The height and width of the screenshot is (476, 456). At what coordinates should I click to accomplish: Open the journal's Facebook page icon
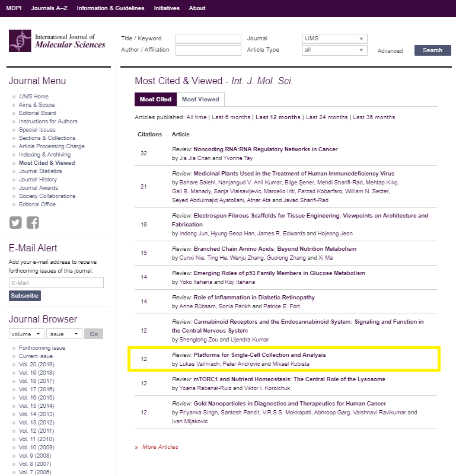pos(33,222)
